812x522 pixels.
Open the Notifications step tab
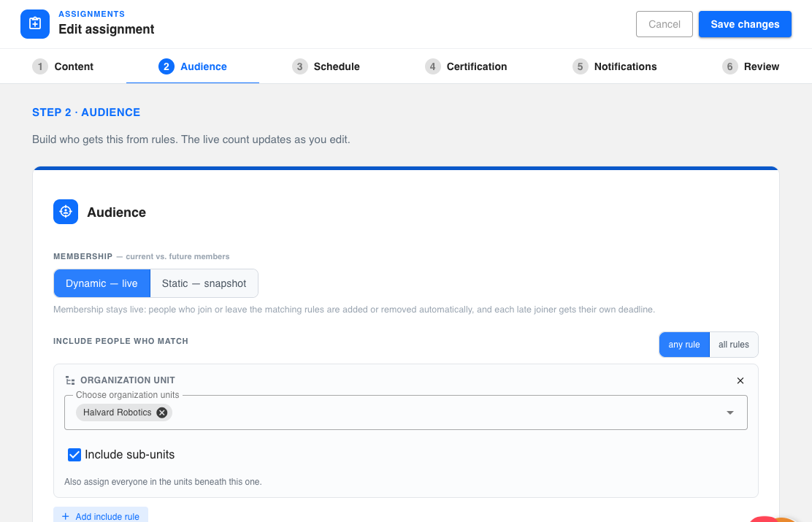pos(615,66)
